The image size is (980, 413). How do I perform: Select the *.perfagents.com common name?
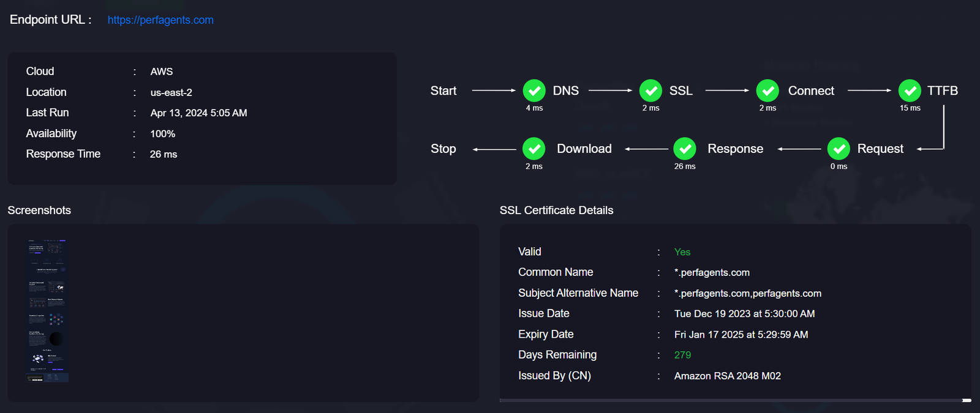pyautogui.click(x=712, y=272)
